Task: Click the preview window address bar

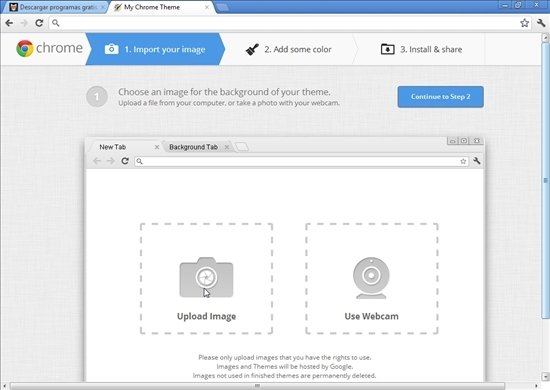Action: pyautogui.click(x=301, y=161)
